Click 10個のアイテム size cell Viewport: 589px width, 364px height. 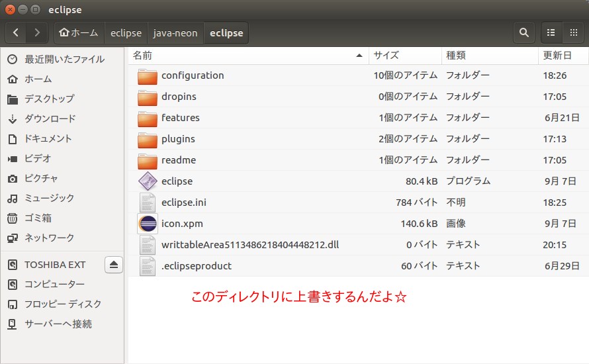405,75
